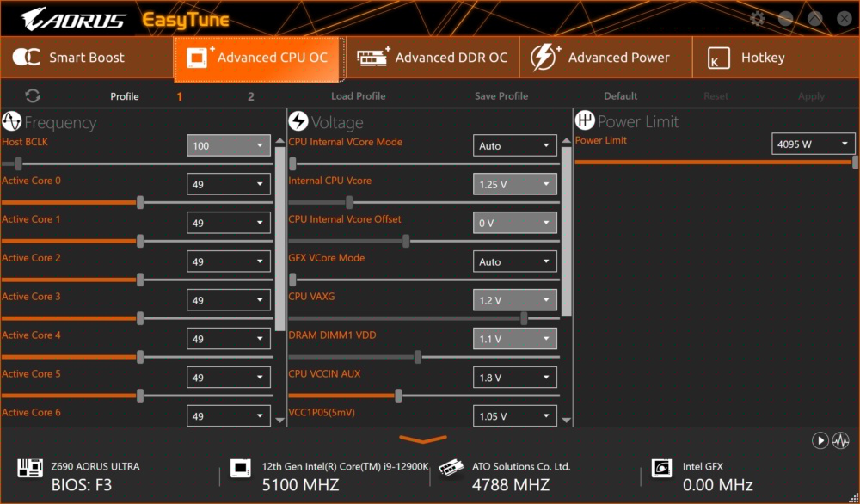This screenshot has height=504, width=860.
Task: Click the CPU VAXG slider handle
Action: (524, 318)
